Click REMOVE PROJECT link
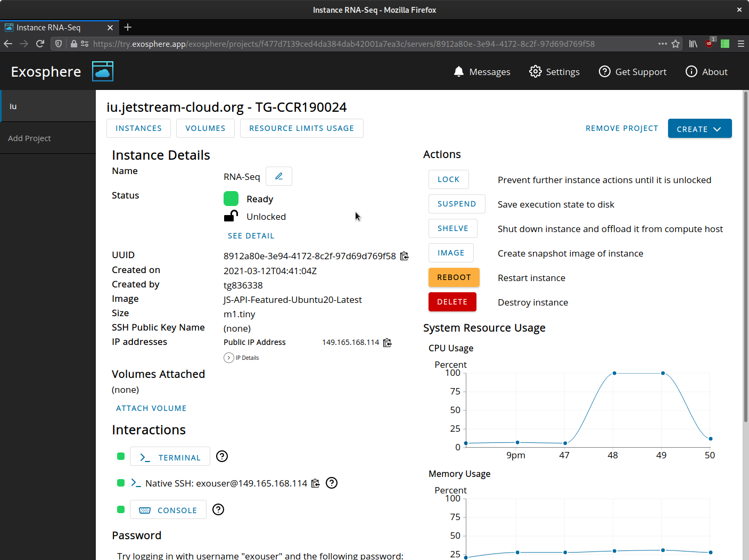This screenshot has width=749, height=560. pos(622,128)
